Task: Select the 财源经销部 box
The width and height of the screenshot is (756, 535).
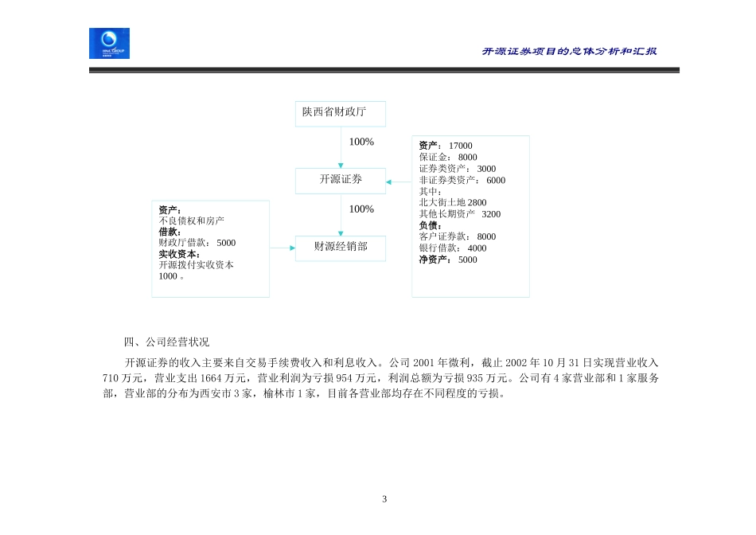Action: coord(341,248)
